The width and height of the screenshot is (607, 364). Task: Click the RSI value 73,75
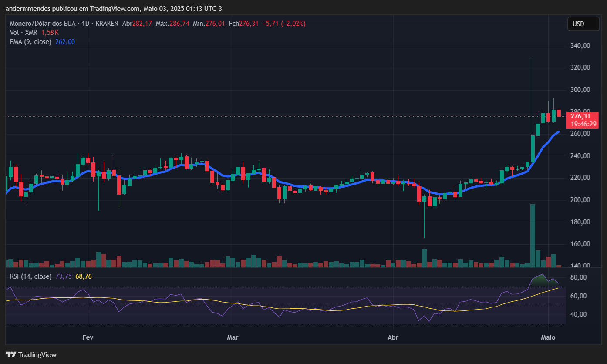point(64,276)
